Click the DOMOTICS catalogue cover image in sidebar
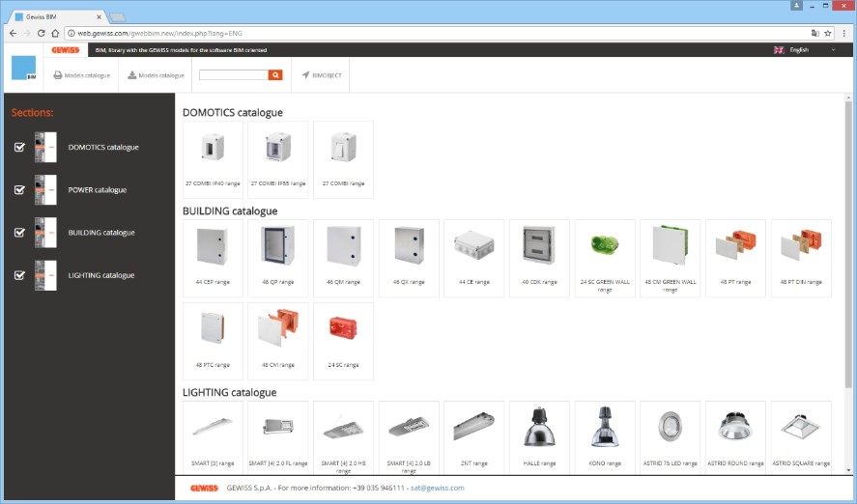Screen dimensions: 857x504 click(45, 148)
